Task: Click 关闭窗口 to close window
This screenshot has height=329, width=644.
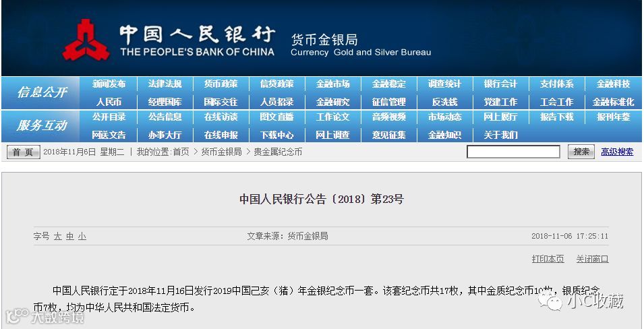Action: click(x=592, y=259)
